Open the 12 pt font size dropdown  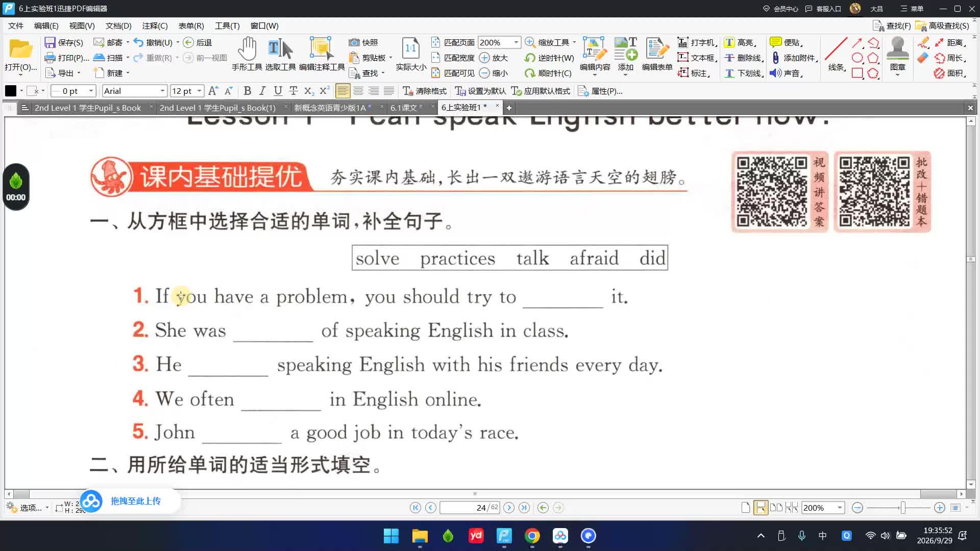[199, 91]
